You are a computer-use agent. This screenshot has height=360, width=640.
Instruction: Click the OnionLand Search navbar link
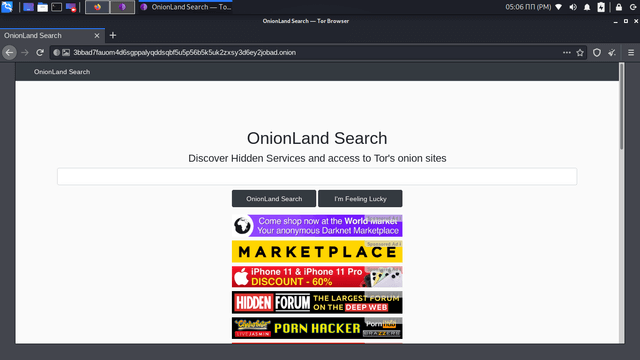(62, 72)
